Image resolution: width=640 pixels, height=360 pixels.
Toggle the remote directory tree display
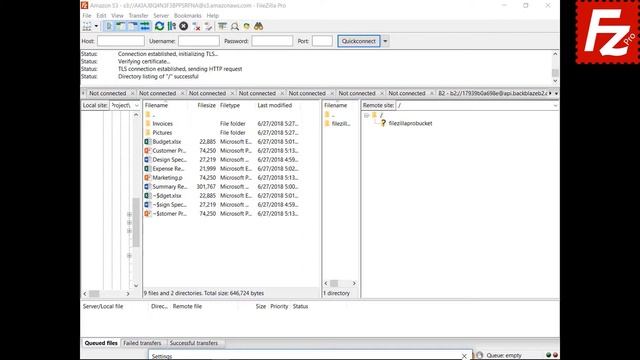point(133,27)
